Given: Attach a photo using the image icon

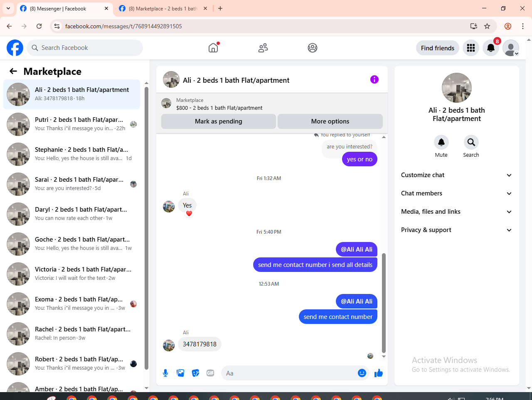Looking at the screenshot, I should tap(180, 373).
